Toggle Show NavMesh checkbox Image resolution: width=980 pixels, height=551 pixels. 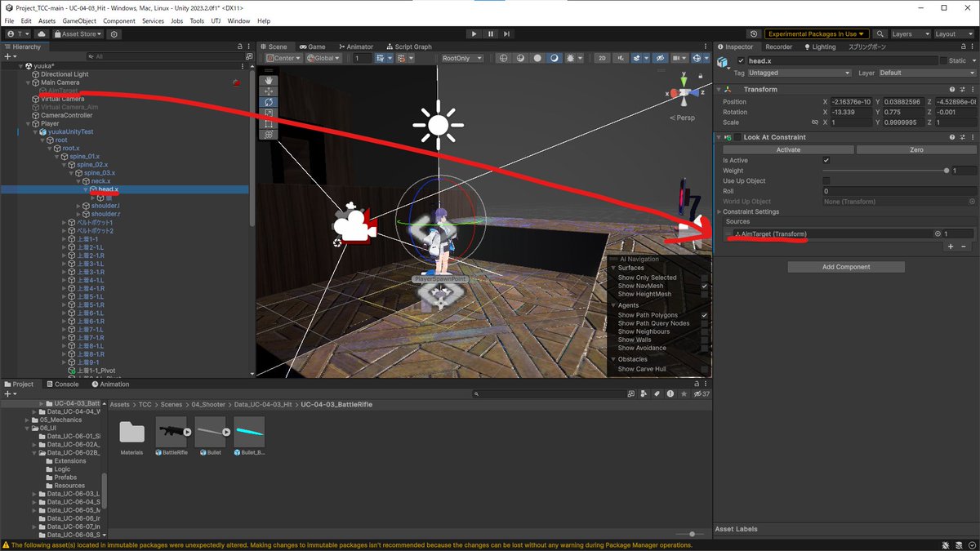click(705, 286)
